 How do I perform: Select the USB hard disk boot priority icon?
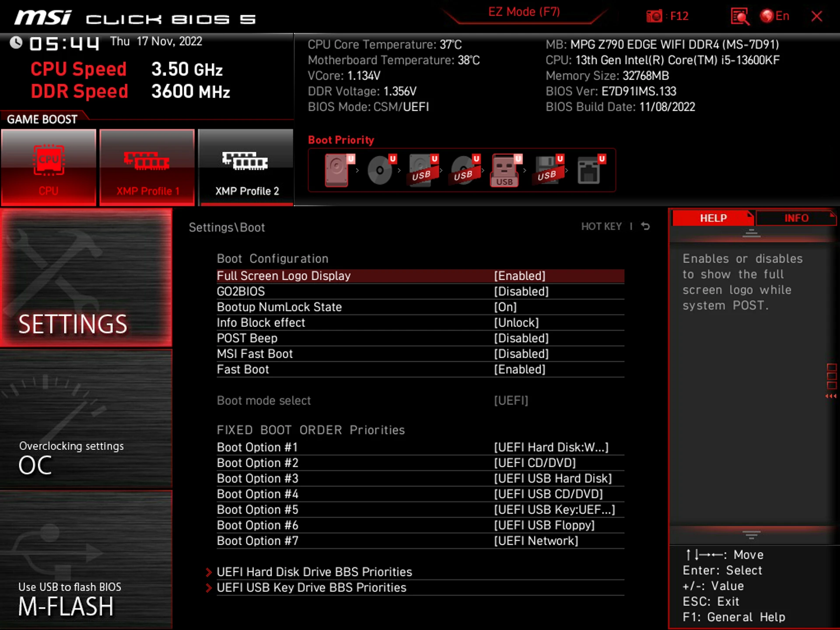click(x=423, y=170)
